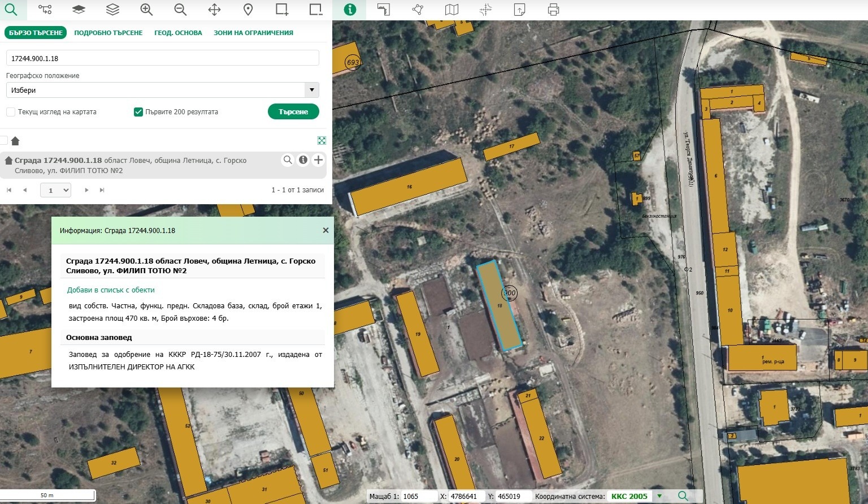
Task: Select the polygon drawing tool
Action: 418,10
